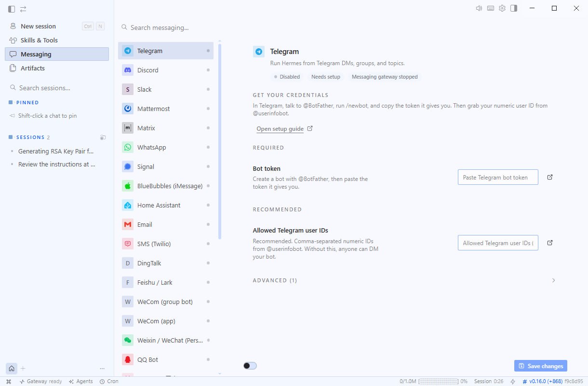Screen dimensions: 588x386
Task: Click the messaging list vertical scrollbar
Action: coord(220,141)
